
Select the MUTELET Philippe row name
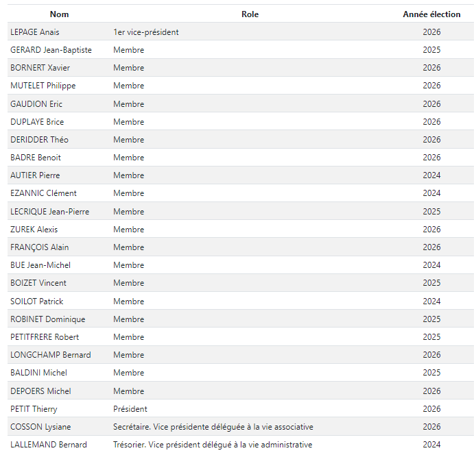pos(43,86)
